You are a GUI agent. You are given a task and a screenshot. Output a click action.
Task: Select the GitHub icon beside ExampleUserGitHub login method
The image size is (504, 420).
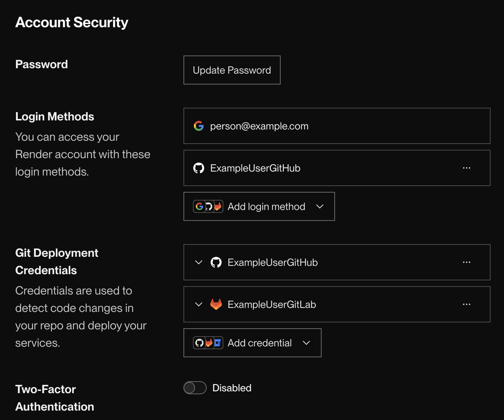(199, 168)
